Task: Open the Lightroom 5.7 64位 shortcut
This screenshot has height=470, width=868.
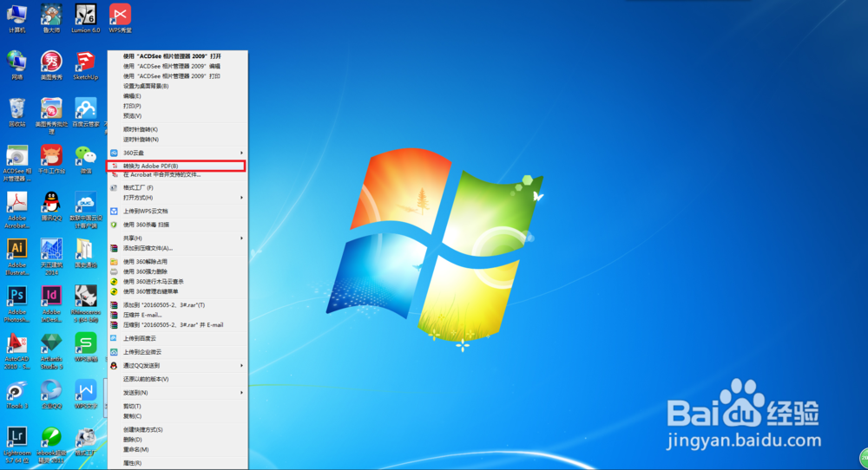Action: (16, 445)
